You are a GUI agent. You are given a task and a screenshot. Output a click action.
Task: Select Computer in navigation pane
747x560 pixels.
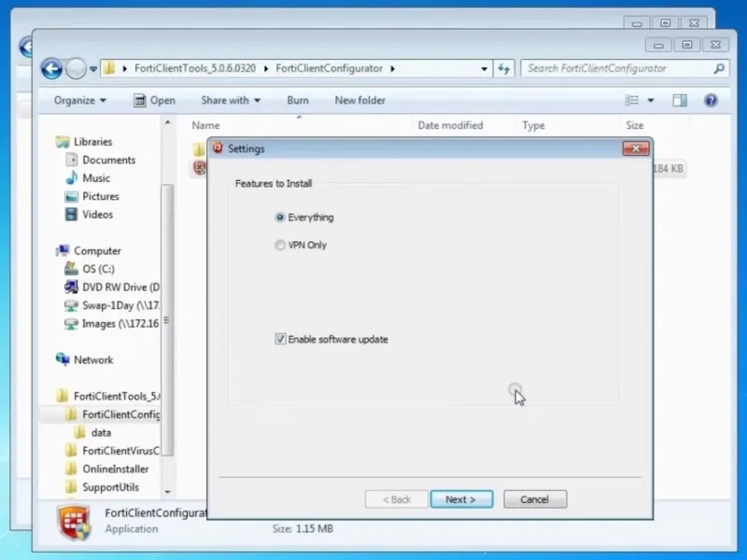click(97, 250)
